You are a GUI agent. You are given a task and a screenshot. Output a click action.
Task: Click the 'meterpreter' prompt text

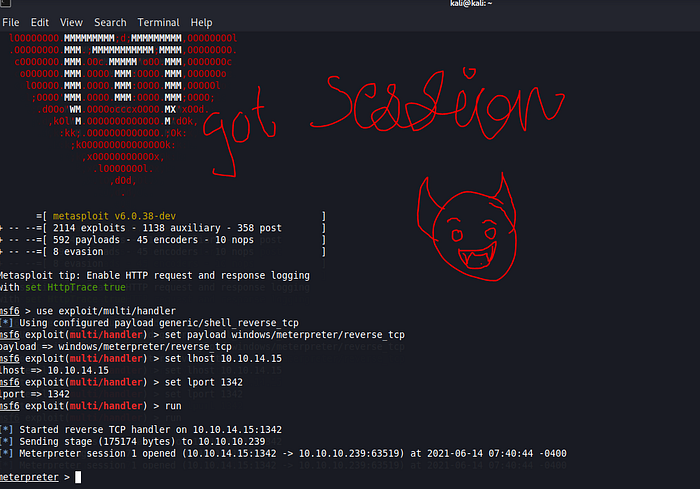pyautogui.click(x=29, y=477)
